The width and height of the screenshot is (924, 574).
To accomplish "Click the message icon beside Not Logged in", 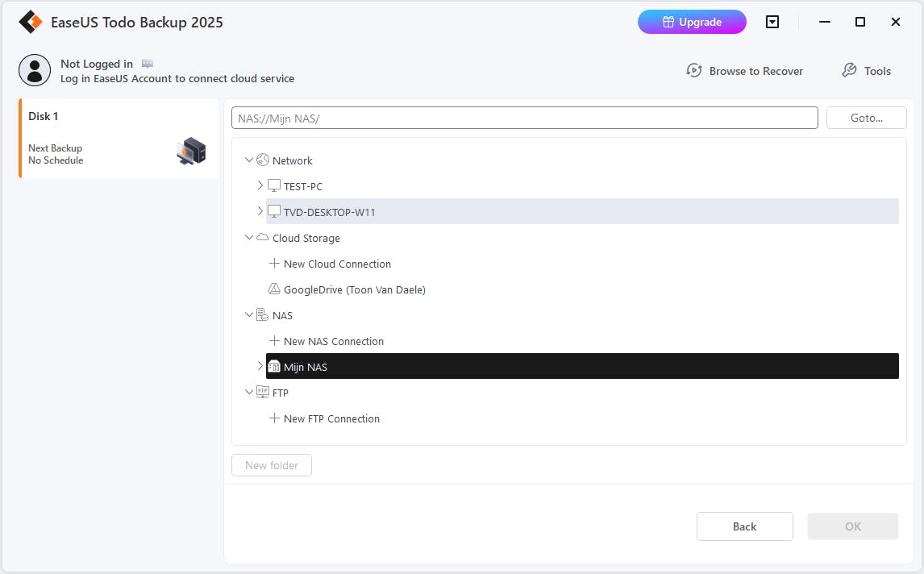I will [x=148, y=64].
